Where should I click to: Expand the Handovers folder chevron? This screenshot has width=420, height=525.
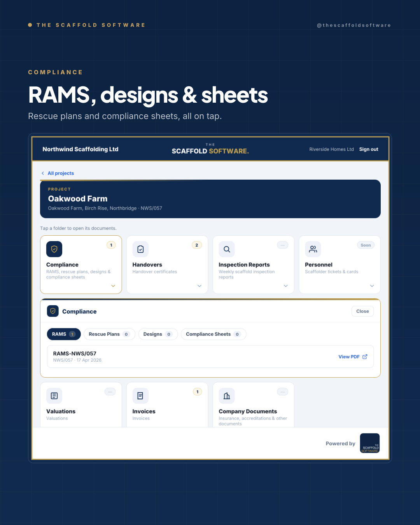point(199,286)
